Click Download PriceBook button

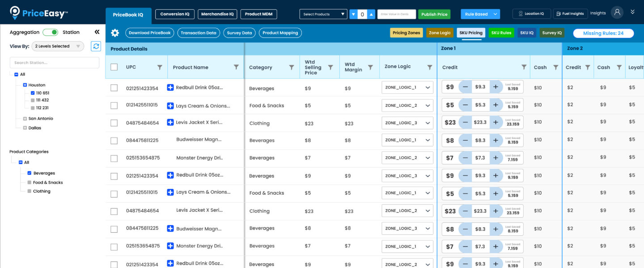click(150, 33)
